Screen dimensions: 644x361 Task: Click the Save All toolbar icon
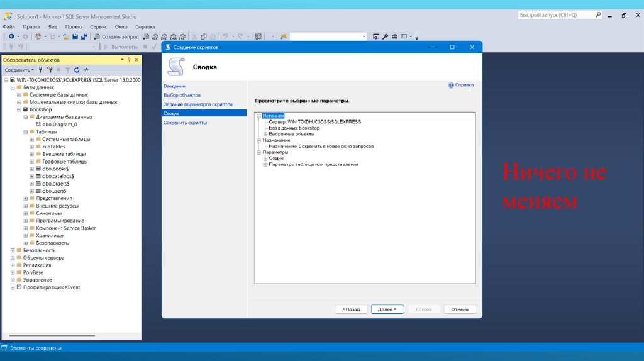[84, 36]
